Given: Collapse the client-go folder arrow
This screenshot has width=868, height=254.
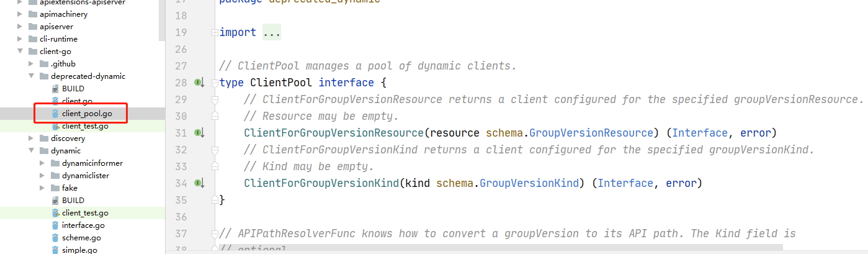Looking at the screenshot, I should tap(20, 52).
